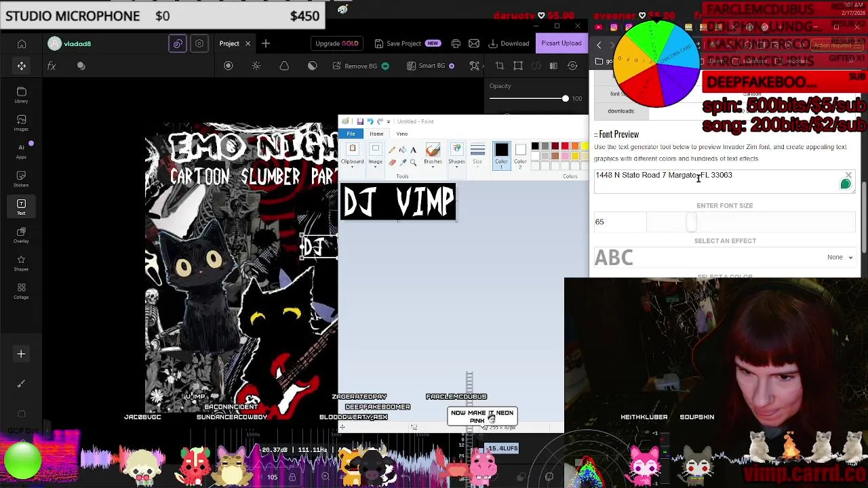Viewport: 868px width, 488px height.
Task: Click Save Project button
Action: point(407,43)
